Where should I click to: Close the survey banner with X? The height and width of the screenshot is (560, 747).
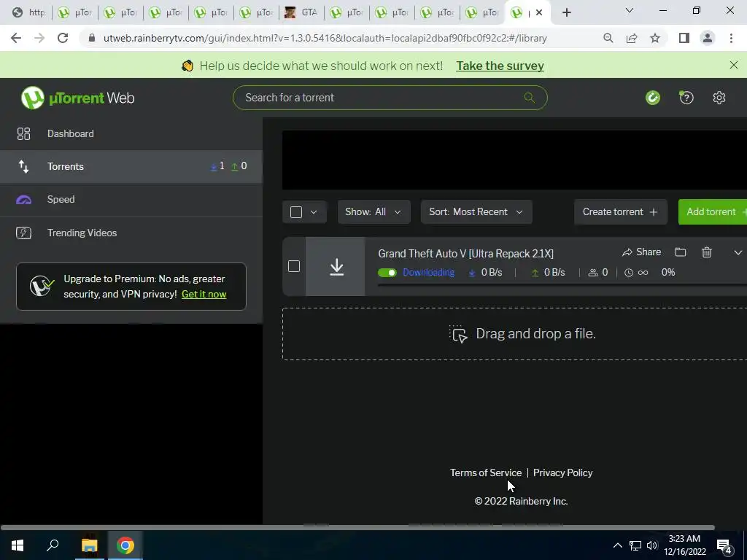734,65
